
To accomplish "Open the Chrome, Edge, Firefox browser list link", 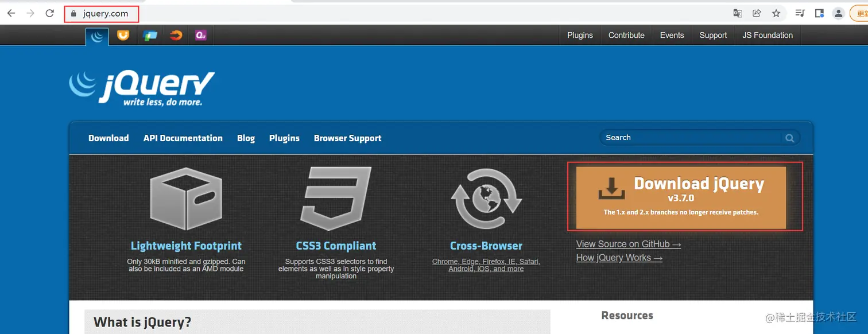I will tap(486, 265).
